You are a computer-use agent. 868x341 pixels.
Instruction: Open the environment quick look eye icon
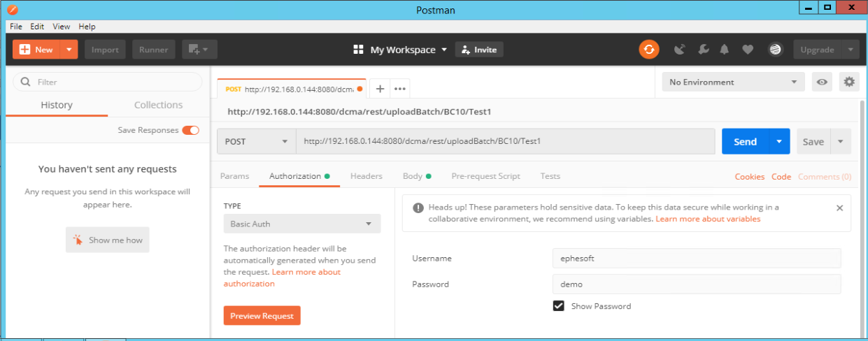click(x=822, y=82)
